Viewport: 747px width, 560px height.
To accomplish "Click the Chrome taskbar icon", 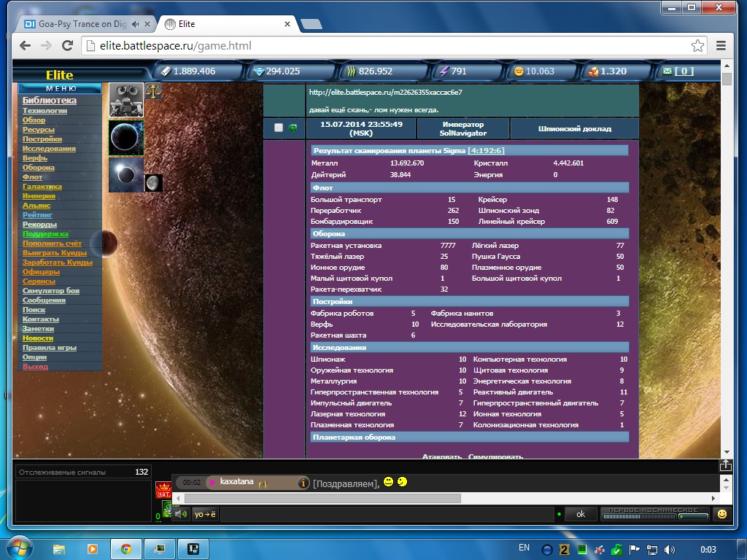I will click(x=125, y=549).
